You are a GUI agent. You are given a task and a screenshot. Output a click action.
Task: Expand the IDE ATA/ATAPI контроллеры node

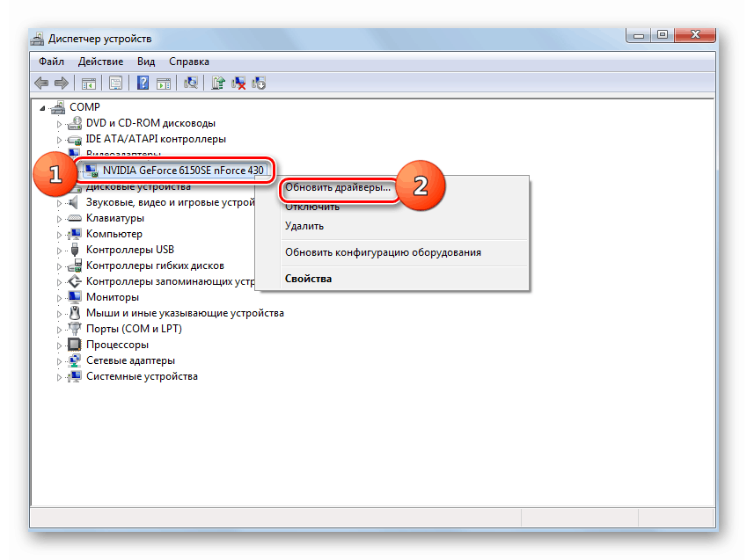coord(60,140)
